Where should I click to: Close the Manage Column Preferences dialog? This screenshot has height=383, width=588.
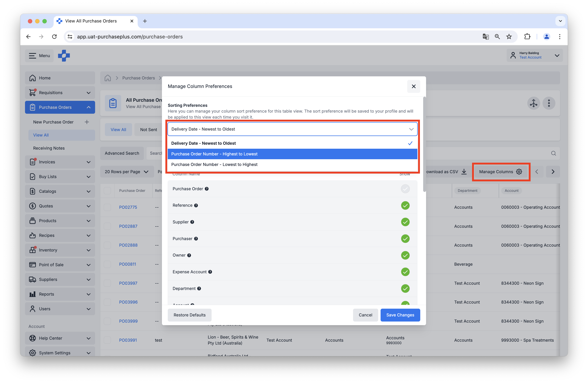(x=414, y=86)
